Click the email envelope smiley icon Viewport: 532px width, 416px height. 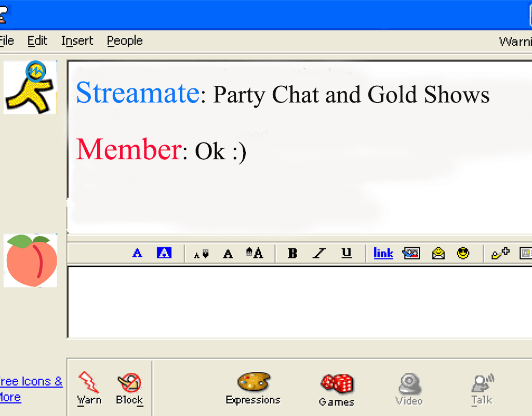438,253
